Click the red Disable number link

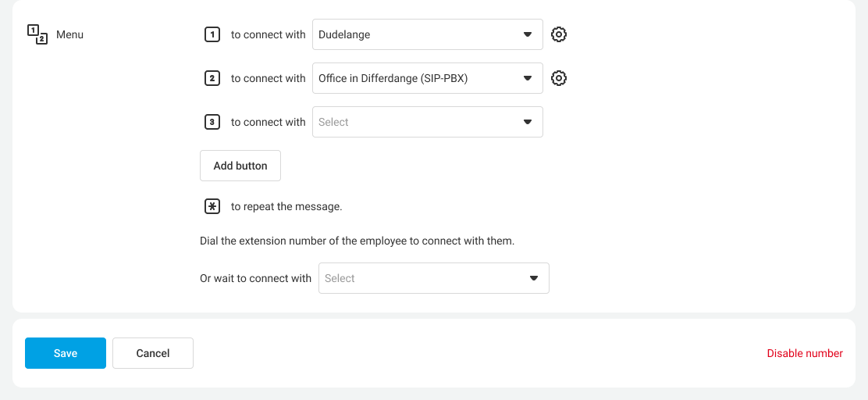pyautogui.click(x=805, y=353)
